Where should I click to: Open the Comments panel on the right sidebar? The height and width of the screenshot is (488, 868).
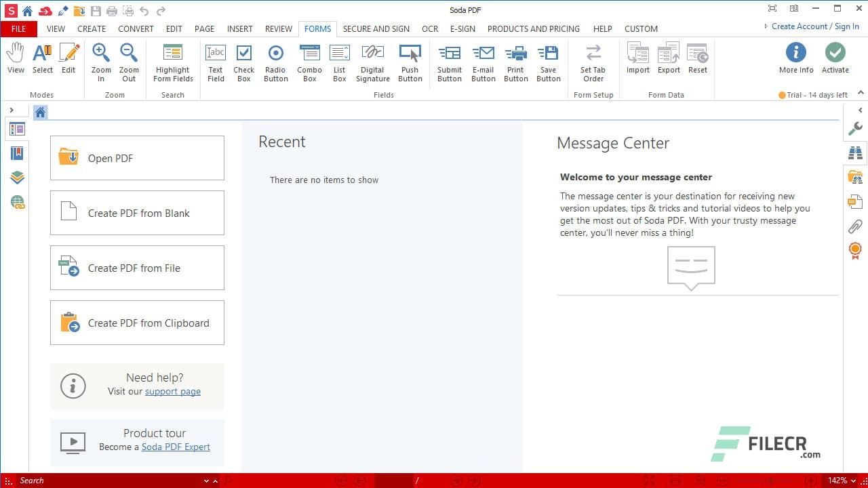(856, 202)
